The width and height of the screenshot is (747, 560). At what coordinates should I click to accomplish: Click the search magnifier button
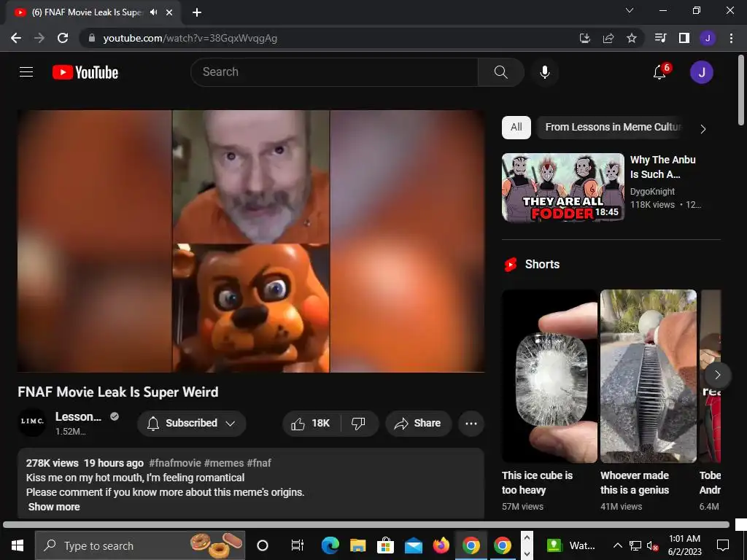click(500, 72)
